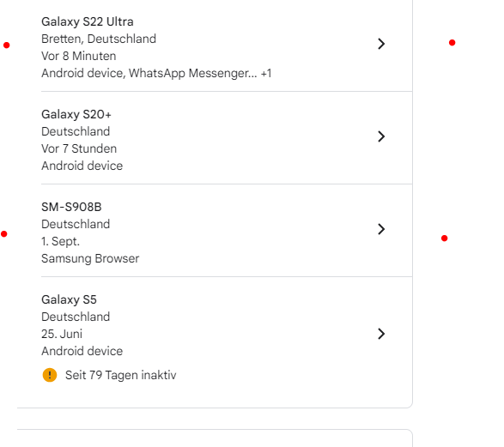This screenshot has width=504, height=447.
Task: Click the 'Bretten, Deutschland' location text
Action: [99, 39]
